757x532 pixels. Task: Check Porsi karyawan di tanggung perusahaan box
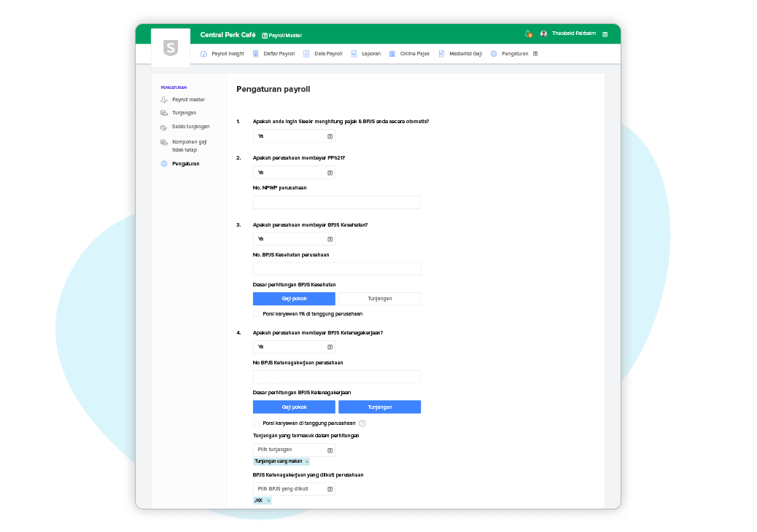point(257,423)
